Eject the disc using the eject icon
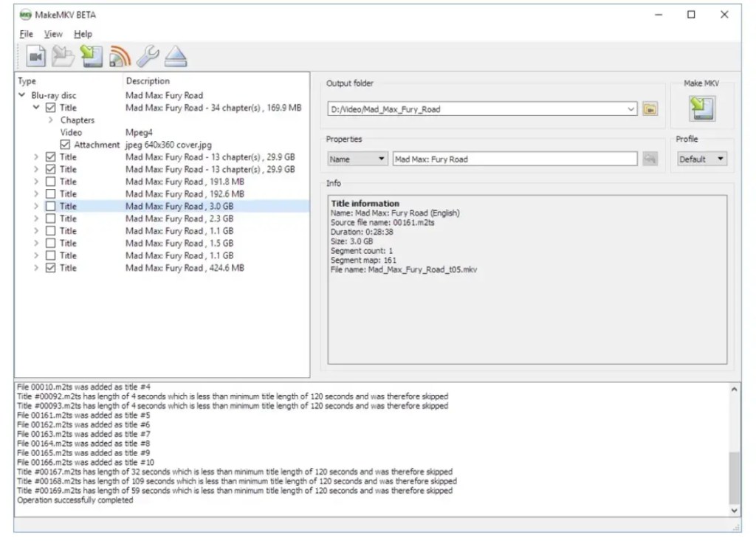756x541 pixels. click(x=176, y=56)
